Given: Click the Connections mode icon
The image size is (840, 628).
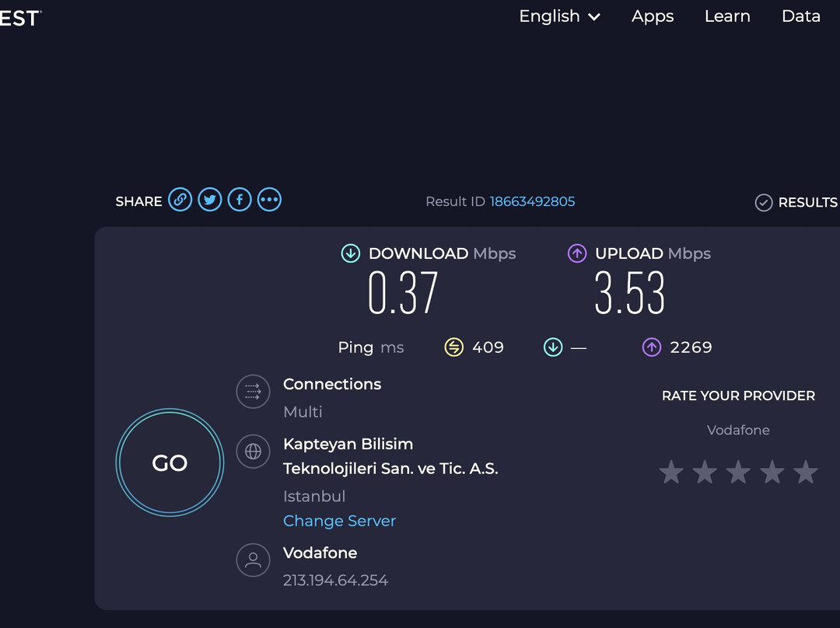Looking at the screenshot, I should 253,391.
